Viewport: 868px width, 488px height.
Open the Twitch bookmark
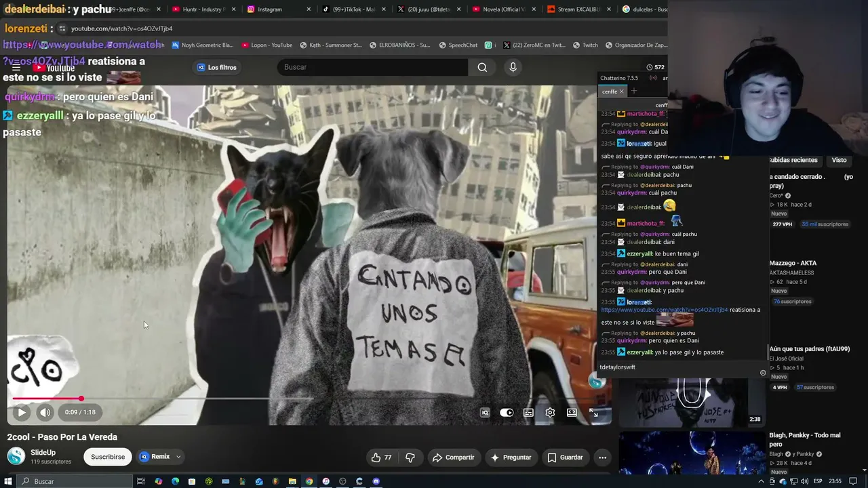coord(585,45)
